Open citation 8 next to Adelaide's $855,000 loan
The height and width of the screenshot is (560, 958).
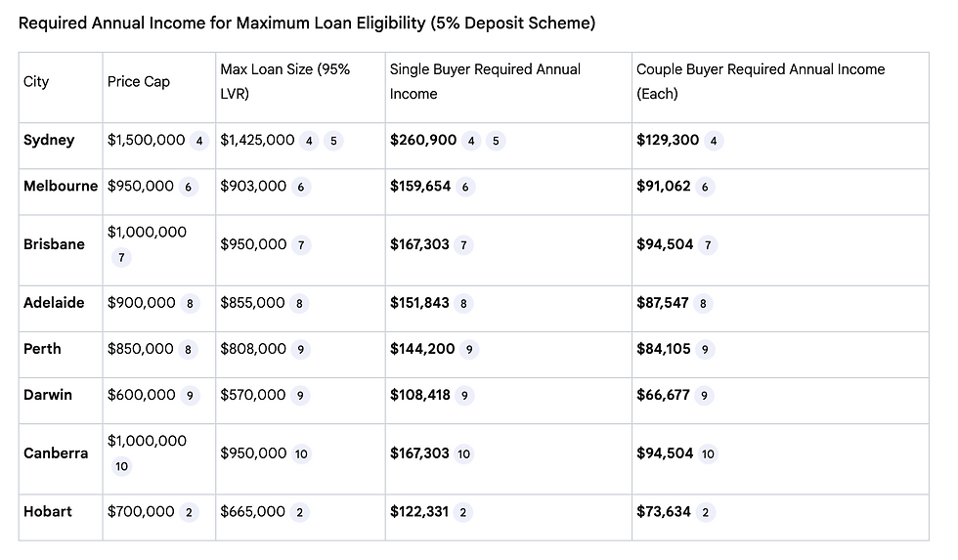click(299, 304)
